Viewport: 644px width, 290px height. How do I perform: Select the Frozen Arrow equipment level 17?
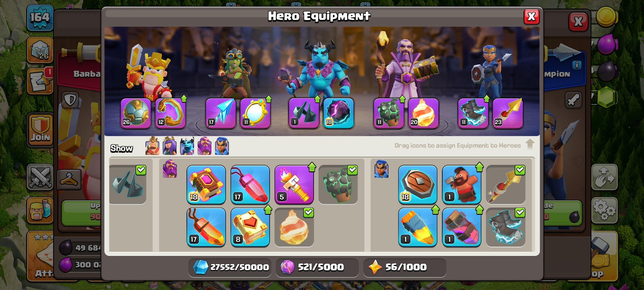pyautogui.click(x=221, y=113)
